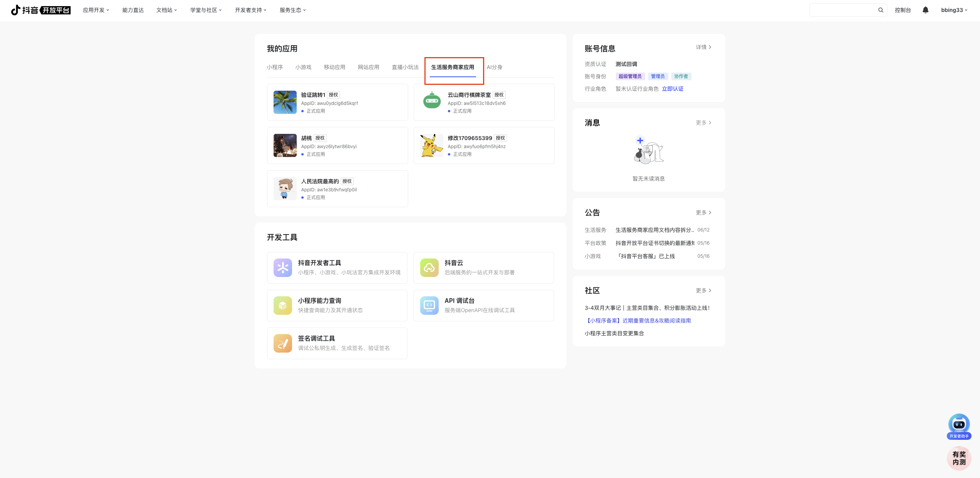Screen dimensions: 980x478
Task: Open 签名调试工具 title
Action: (x=316, y=338)
